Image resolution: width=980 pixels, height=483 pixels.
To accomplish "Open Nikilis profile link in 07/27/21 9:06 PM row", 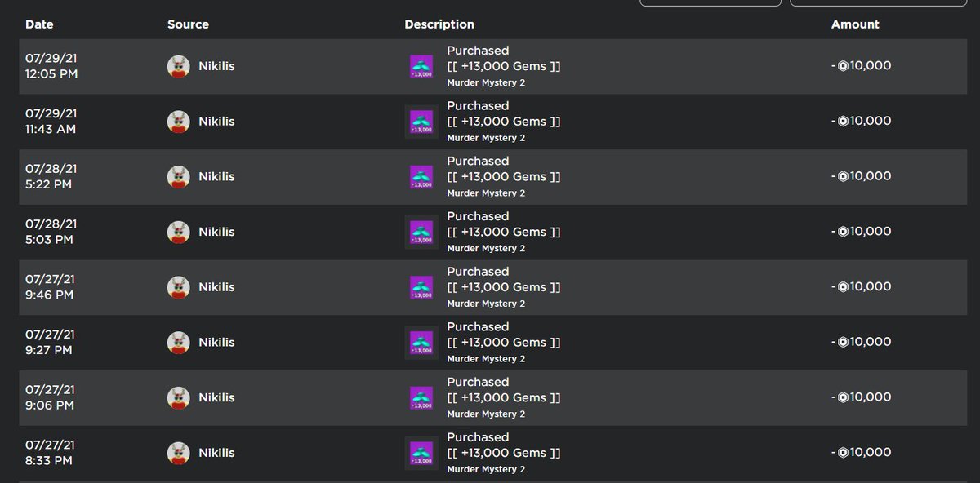I will 216,397.
